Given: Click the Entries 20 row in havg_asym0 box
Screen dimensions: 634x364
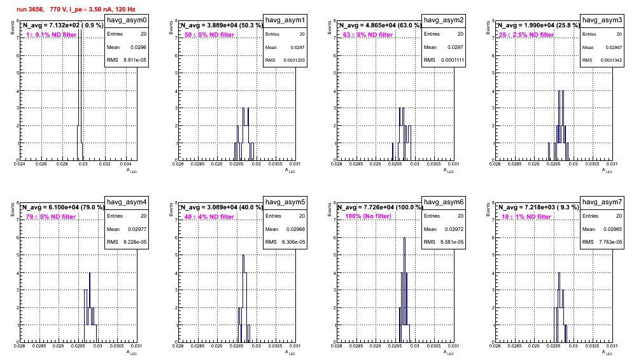Looking at the screenshot, I should click(127, 34).
